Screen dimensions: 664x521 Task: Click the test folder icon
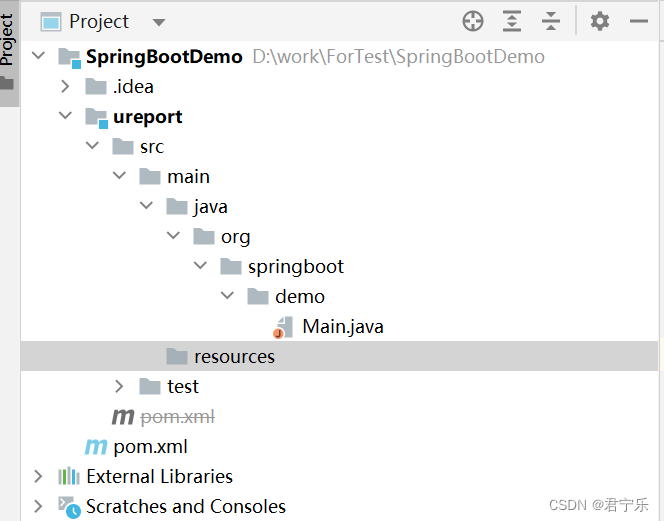pos(150,387)
